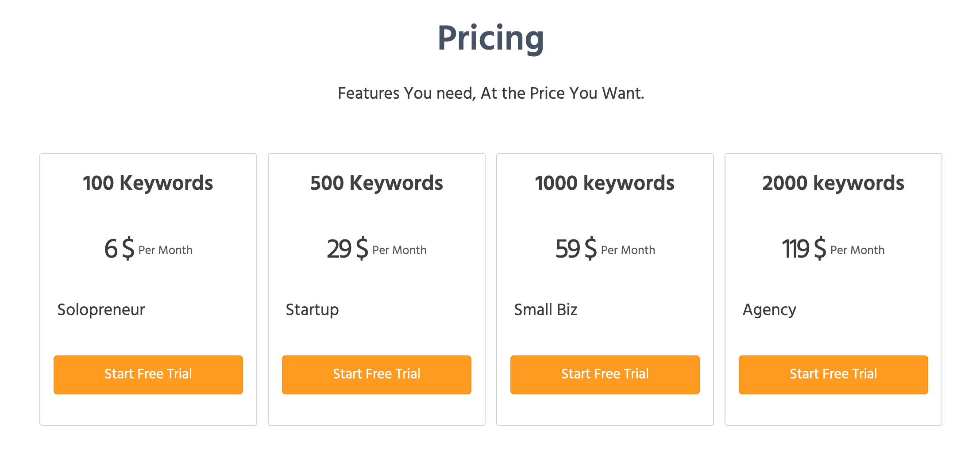Screen dimensions: 980x455
Task: Click the 1000 keywords plan heading
Action: 605,183
